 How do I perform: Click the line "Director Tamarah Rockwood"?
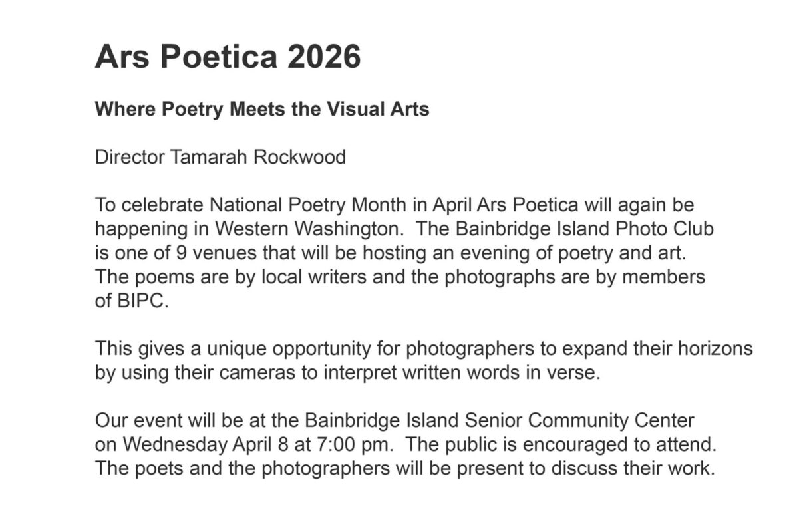tap(220, 158)
